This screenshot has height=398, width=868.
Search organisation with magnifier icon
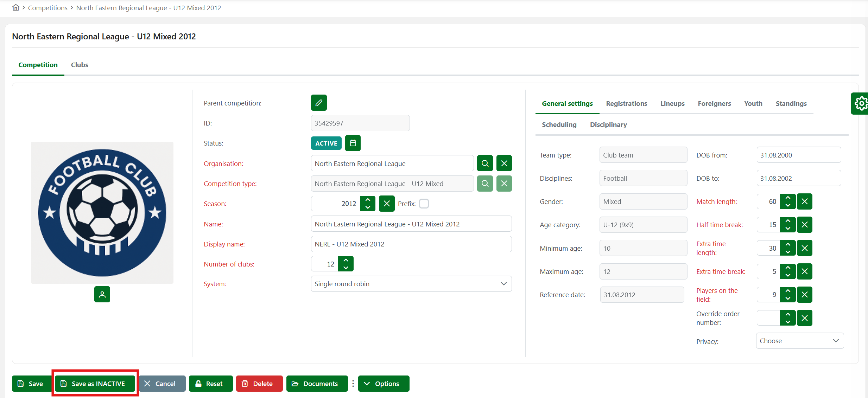pos(485,163)
